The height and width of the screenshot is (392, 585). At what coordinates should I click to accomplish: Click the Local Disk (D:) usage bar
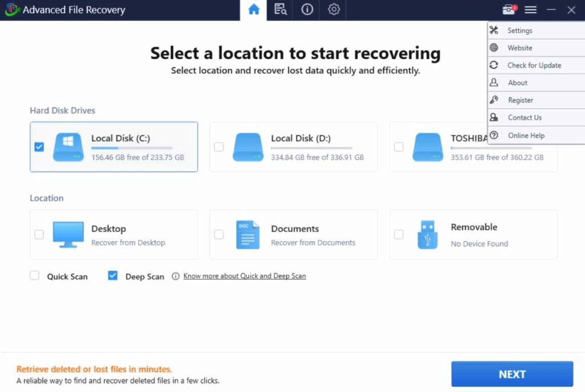tap(311, 148)
